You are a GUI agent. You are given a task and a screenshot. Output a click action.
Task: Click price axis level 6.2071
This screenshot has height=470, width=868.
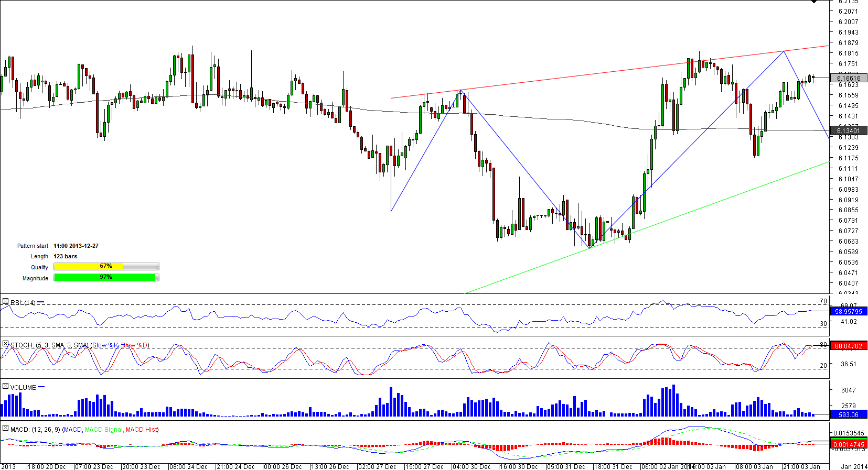point(849,12)
